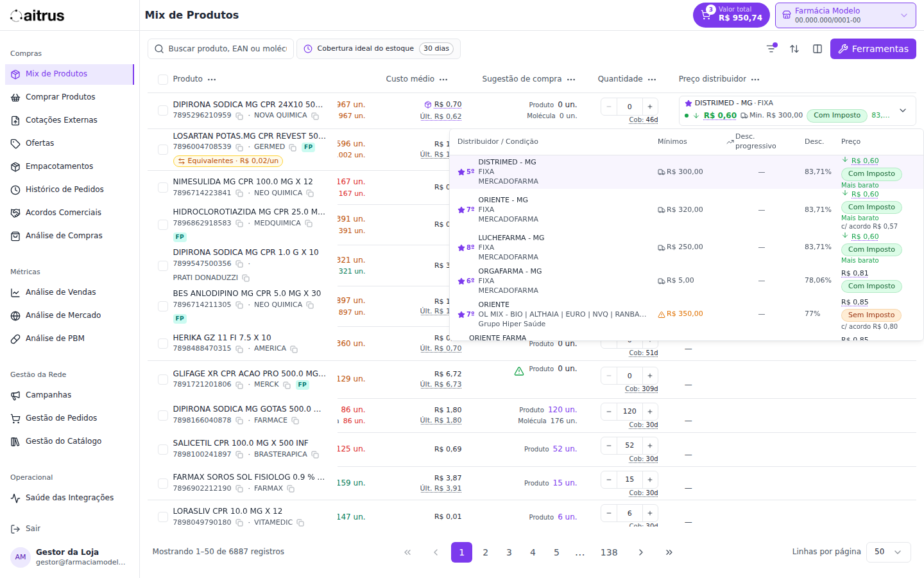Select the DIPIRONA SODICA CPR 24X10 row checkbox
The height and width of the screenshot is (578, 924).
coord(163,110)
